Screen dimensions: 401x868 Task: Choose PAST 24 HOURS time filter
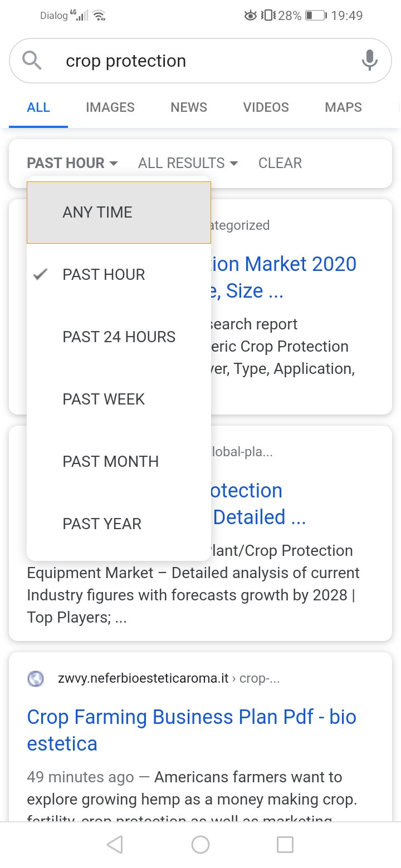tap(119, 337)
